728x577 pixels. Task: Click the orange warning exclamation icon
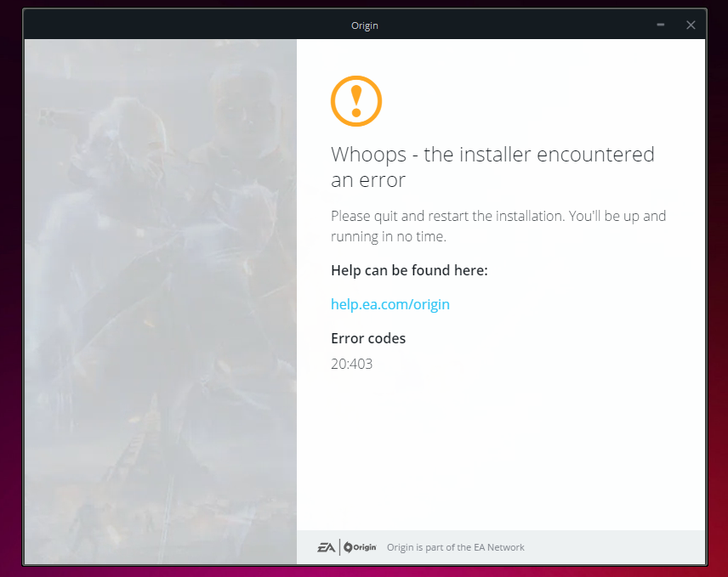click(355, 101)
